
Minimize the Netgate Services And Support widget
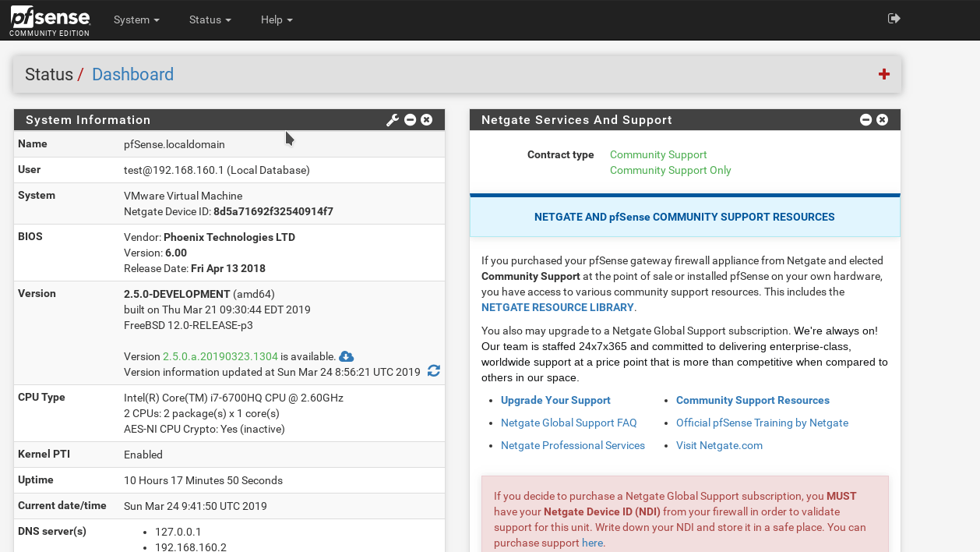(865, 119)
